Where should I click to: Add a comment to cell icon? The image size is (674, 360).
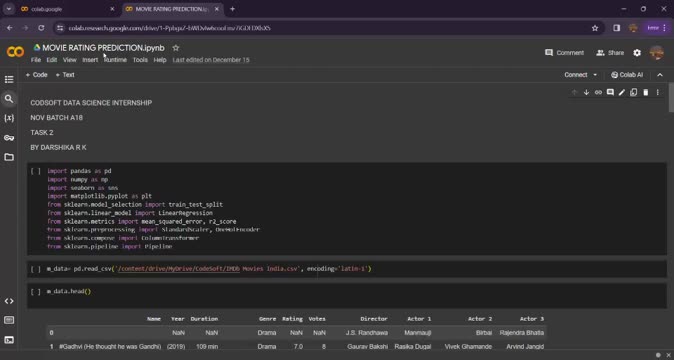(x=610, y=92)
